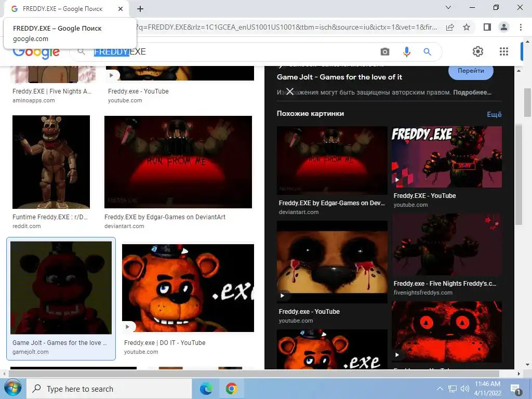Click the preview panel scroll up arrow

519,71
